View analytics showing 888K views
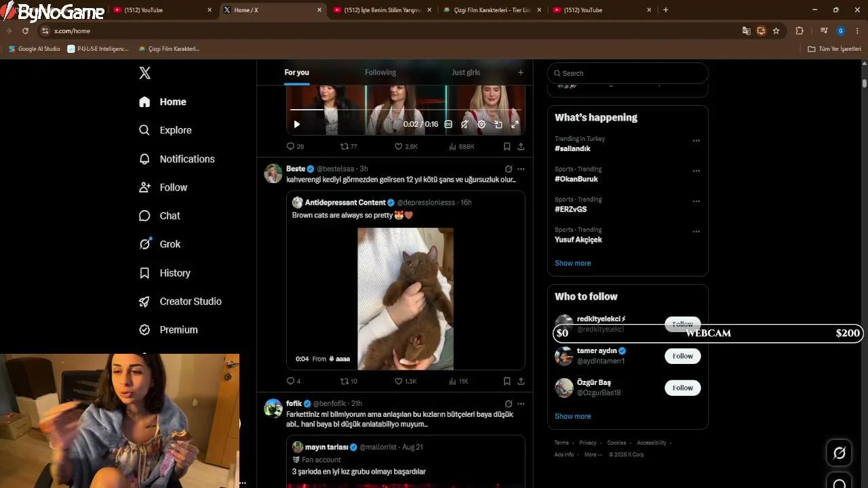This screenshot has width=868, height=488. click(462, 146)
